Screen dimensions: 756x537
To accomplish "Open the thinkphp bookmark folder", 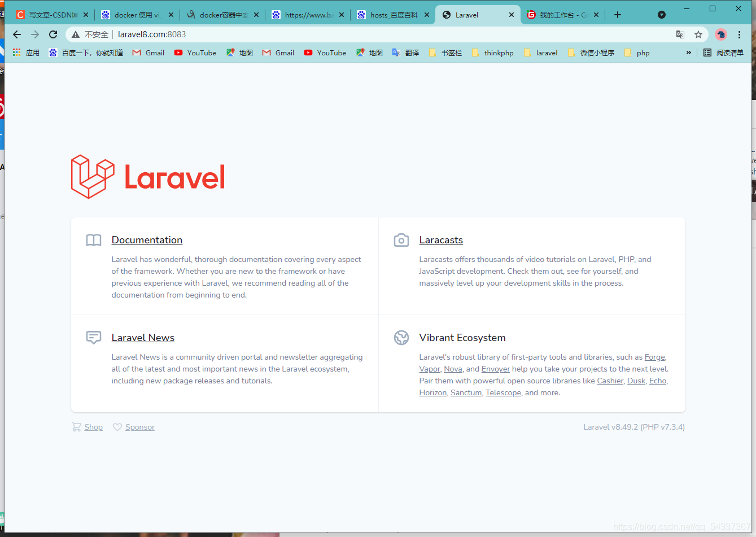I will pyautogui.click(x=492, y=53).
